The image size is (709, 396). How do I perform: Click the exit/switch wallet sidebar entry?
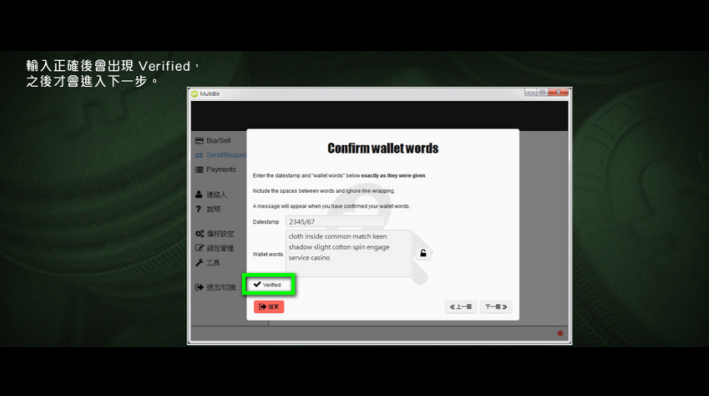(216, 288)
